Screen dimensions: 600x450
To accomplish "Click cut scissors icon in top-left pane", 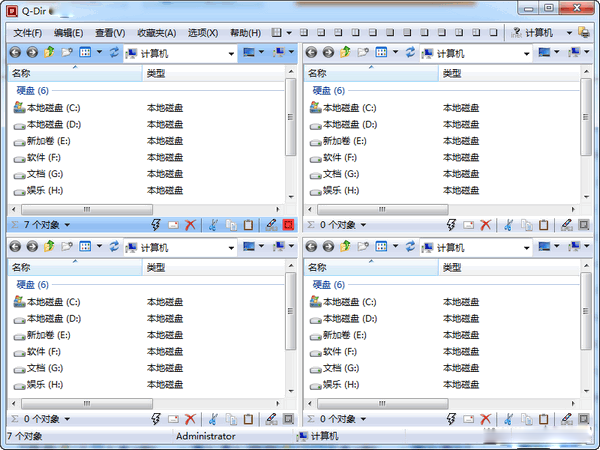I will click(214, 225).
